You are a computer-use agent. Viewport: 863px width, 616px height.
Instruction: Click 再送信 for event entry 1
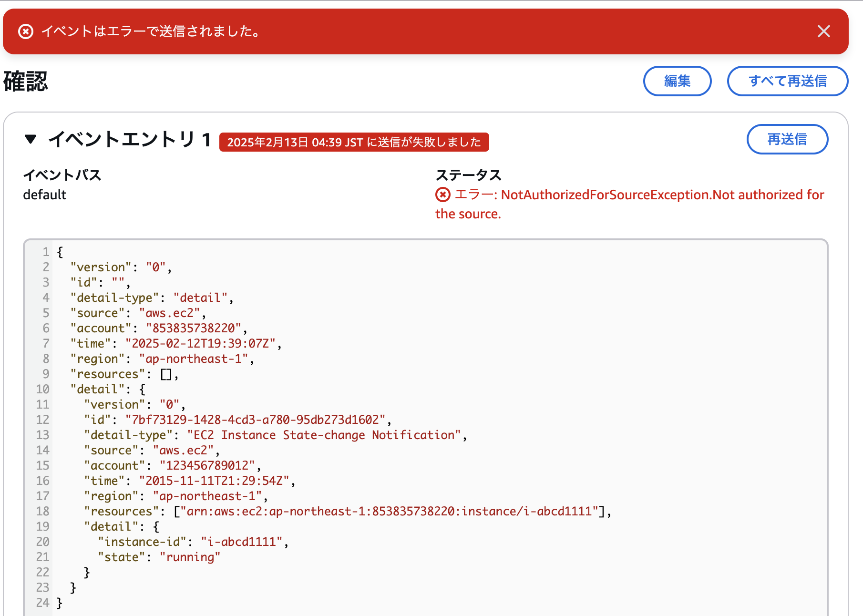tap(787, 139)
